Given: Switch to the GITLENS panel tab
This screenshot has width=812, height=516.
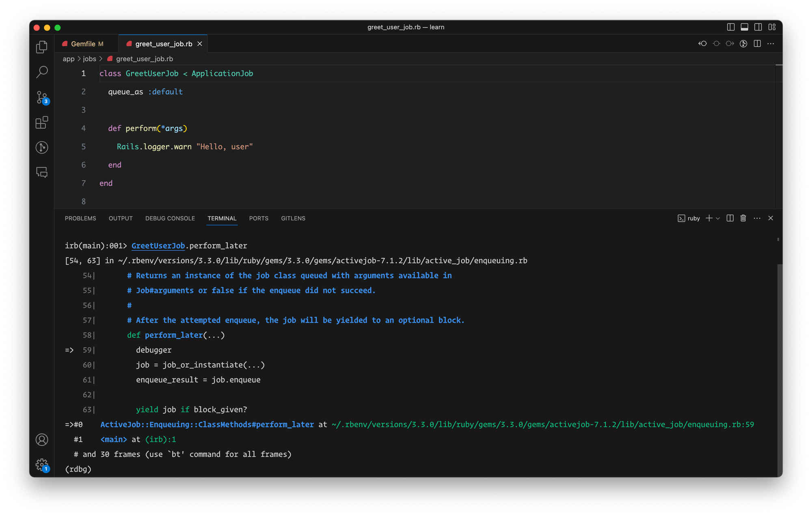Looking at the screenshot, I should coord(293,218).
